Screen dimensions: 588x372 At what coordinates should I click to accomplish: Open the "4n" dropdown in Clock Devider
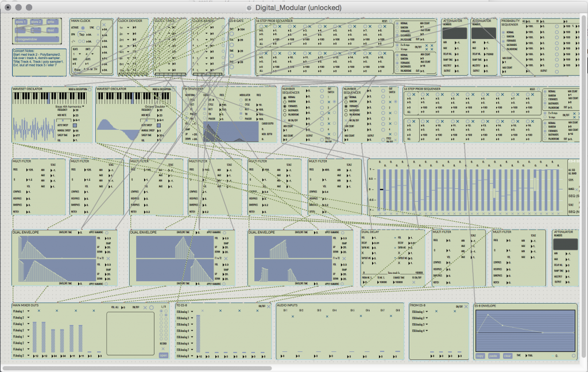coord(124,46)
